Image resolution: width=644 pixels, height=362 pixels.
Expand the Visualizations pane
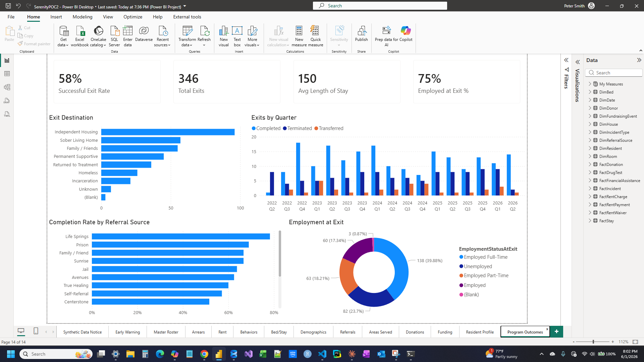(578, 62)
